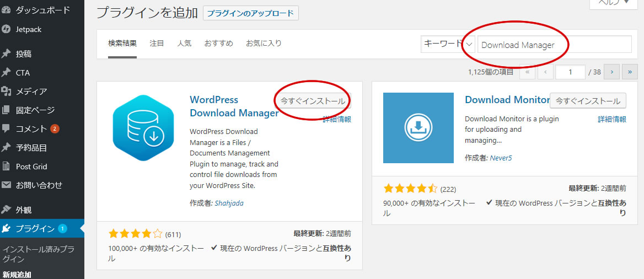This screenshot has height=279, width=644.
Task: Click the プラグインのアップロード button
Action: (250, 13)
